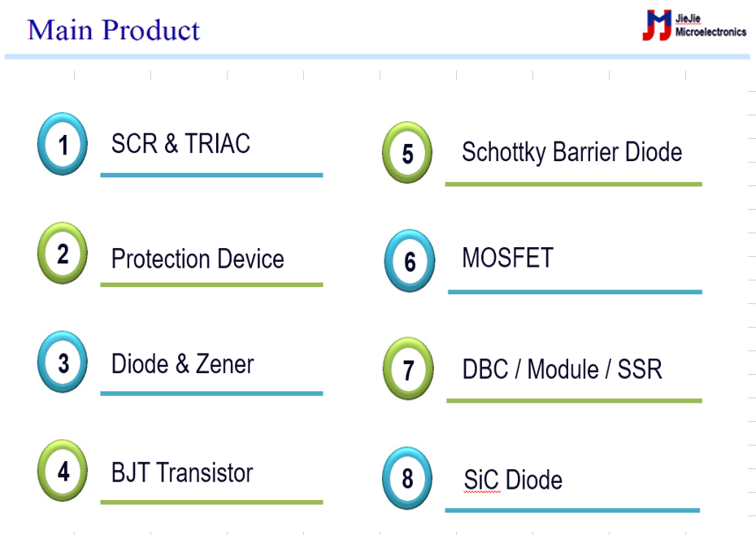Click the Main Product title
Screen dimensions: 756x535
point(114,30)
